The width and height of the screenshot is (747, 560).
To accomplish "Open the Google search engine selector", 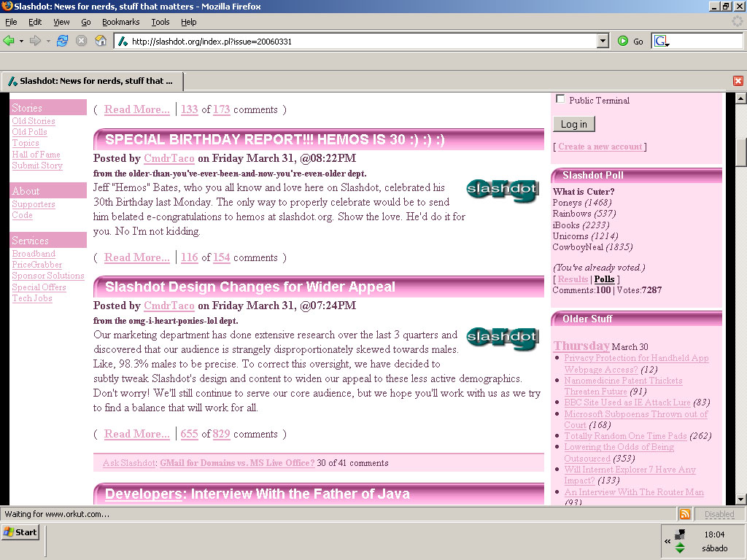I will coord(662,42).
